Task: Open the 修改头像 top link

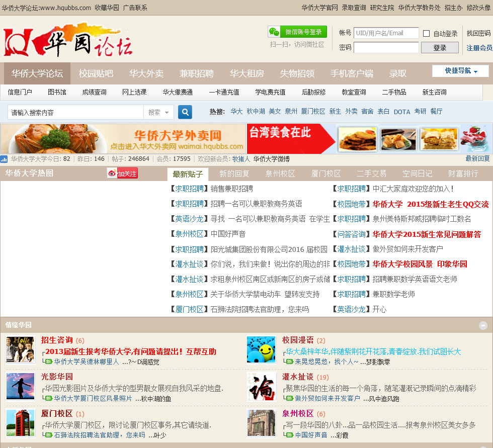Action: 478,8
